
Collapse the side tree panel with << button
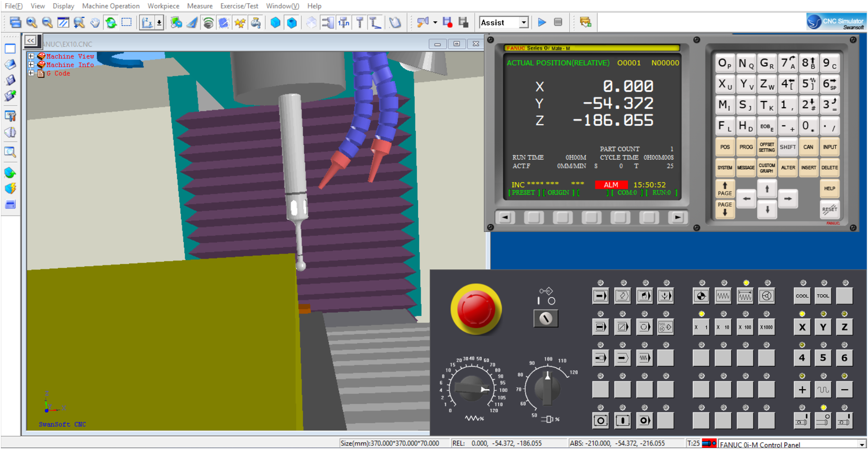31,41
